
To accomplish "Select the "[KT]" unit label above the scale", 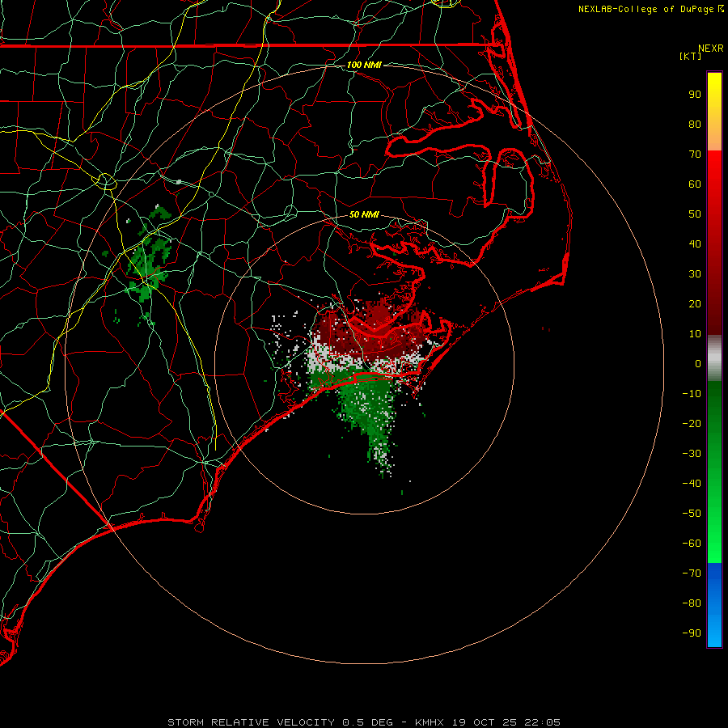I will coord(691,56).
